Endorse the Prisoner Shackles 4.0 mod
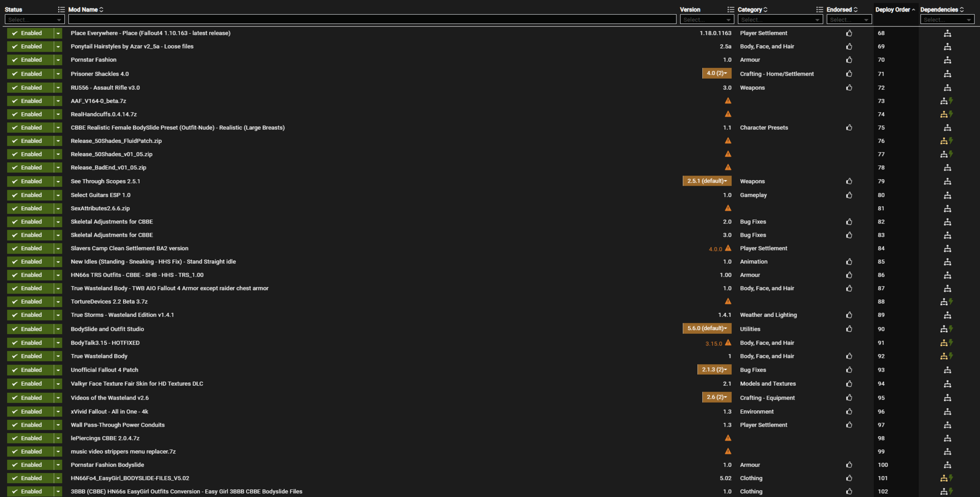Screen dimensions: 980x497 (849, 73)
